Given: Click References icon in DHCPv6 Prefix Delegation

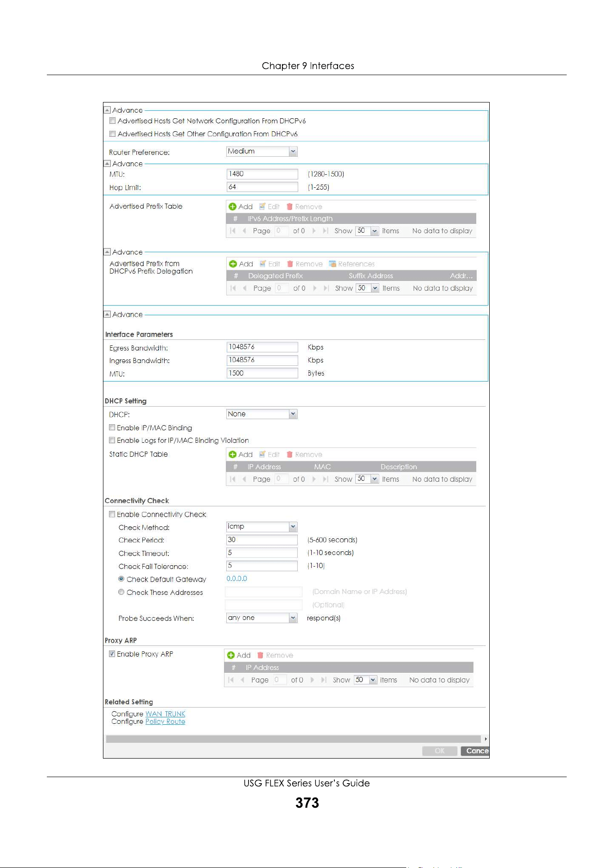Looking at the screenshot, I should tap(332, 264).
